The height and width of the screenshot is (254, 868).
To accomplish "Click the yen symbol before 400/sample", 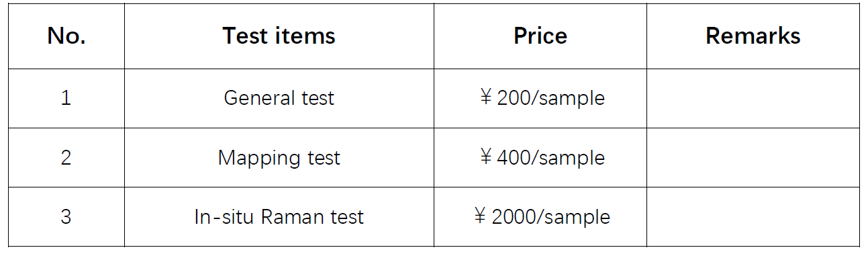I will pos(486,157).
